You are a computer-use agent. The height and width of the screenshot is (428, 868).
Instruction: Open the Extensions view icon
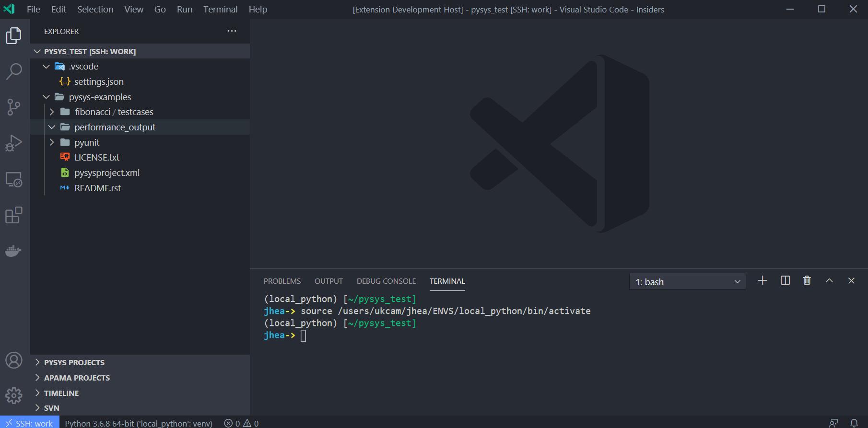pos(14,215)
